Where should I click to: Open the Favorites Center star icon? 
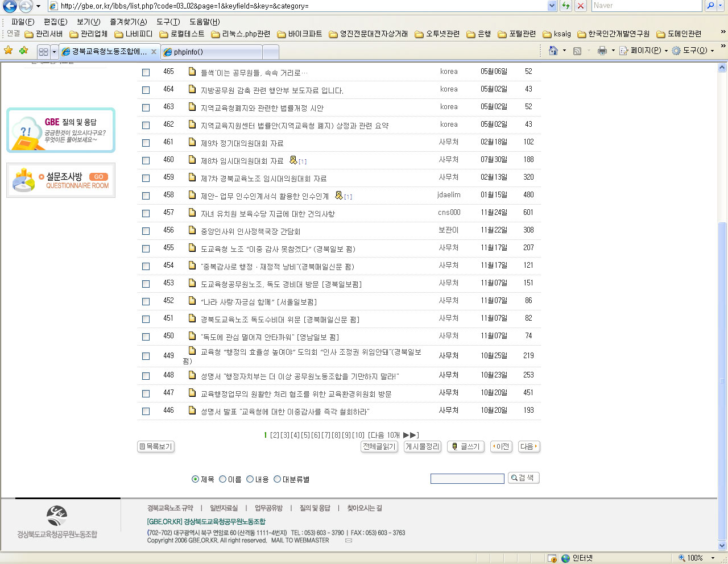click(8, 51)
